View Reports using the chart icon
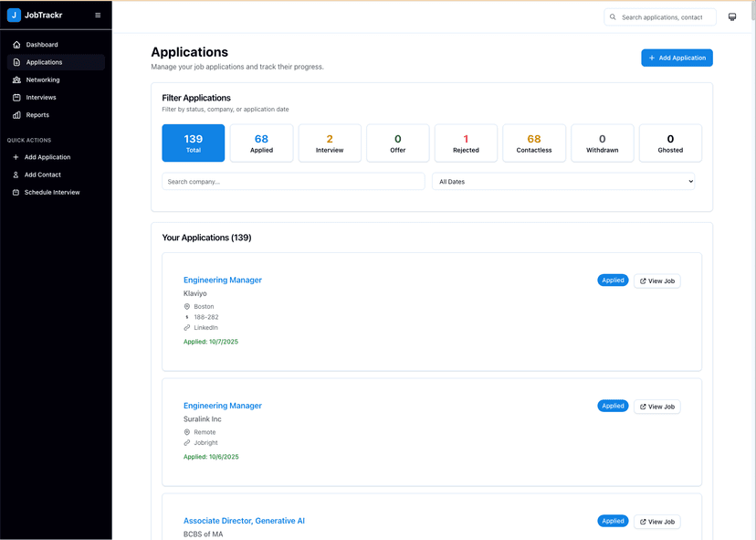 pos(16,114)
